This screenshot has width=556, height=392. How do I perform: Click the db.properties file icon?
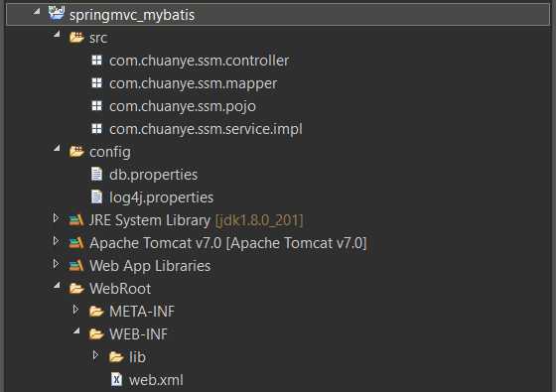pyautogui.click(x=96, y=174)
